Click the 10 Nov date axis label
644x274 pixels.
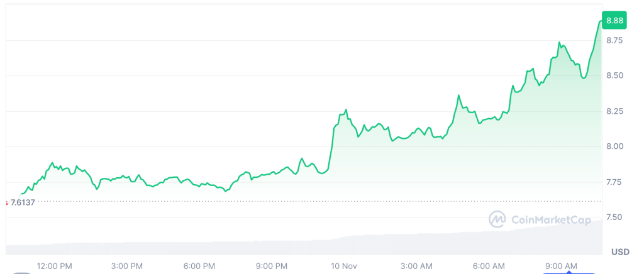343,266
